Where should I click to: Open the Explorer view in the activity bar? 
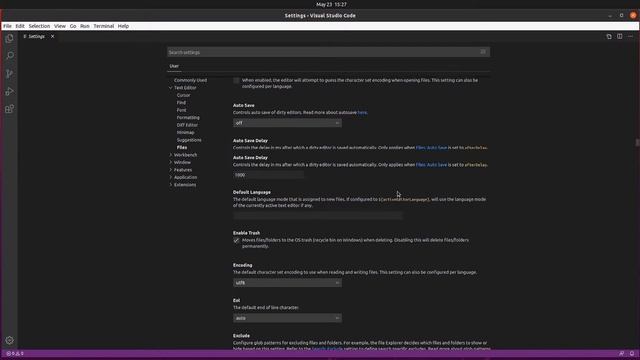coord(9,38)
